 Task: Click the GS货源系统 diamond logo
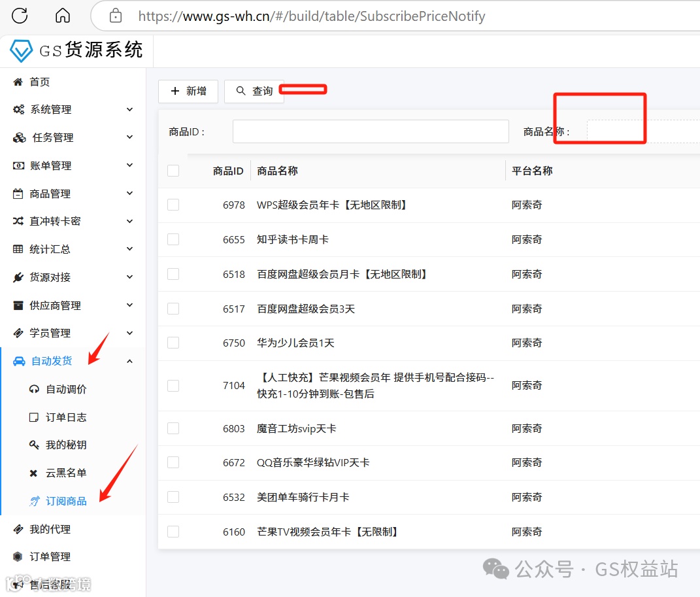tap(22, 50)
